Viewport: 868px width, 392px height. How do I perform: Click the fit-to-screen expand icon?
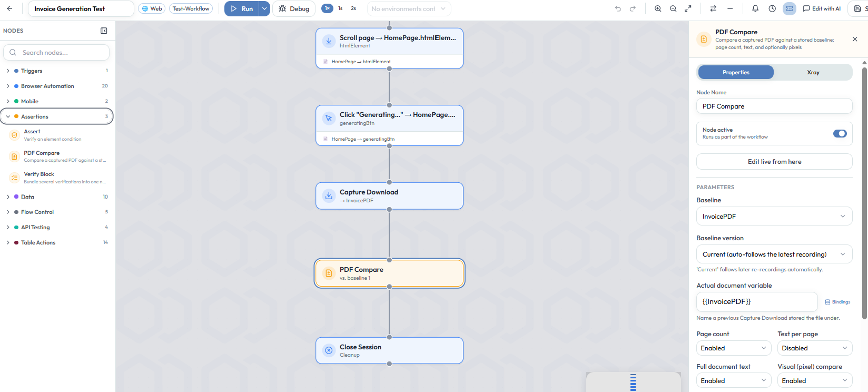tap(688, 8)
